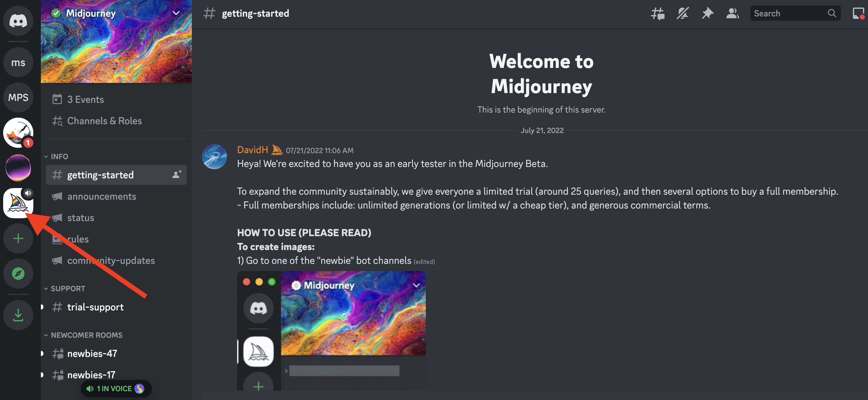Screen dimensions: 868x400
Task: Open the newbies-47 channel
Action: (92, 353)
